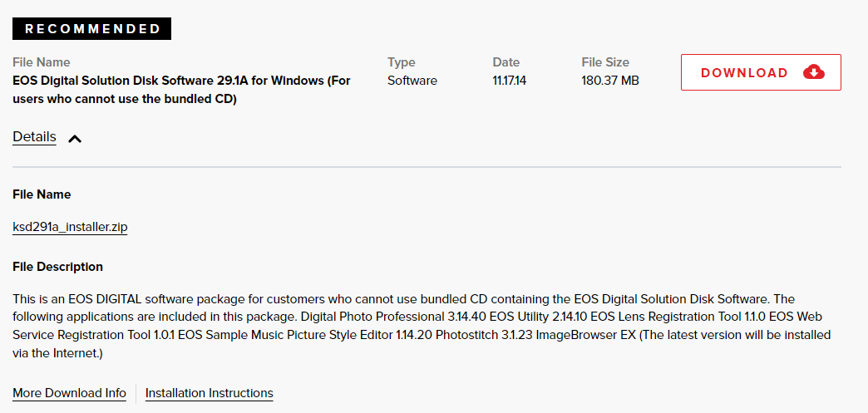Open the ksd291a_installer.zip file link
The image size is (868, 413).
(70, 227)
